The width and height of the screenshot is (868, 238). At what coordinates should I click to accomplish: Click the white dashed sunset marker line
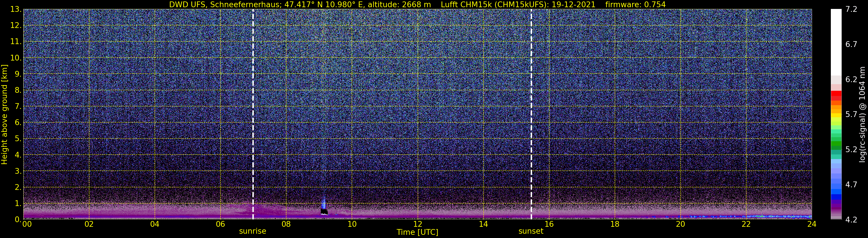click(x=532, y=114)
